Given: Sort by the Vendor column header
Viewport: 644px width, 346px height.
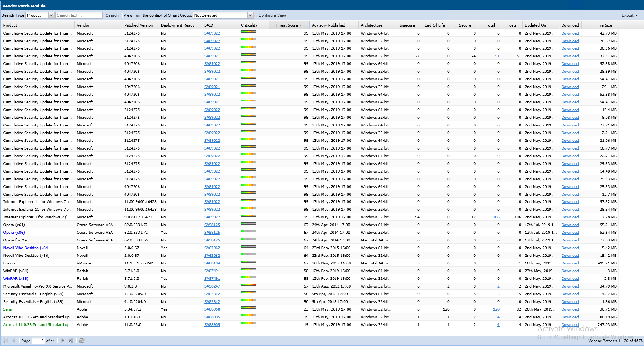Looking at the screenshot, I should (83, 25).
